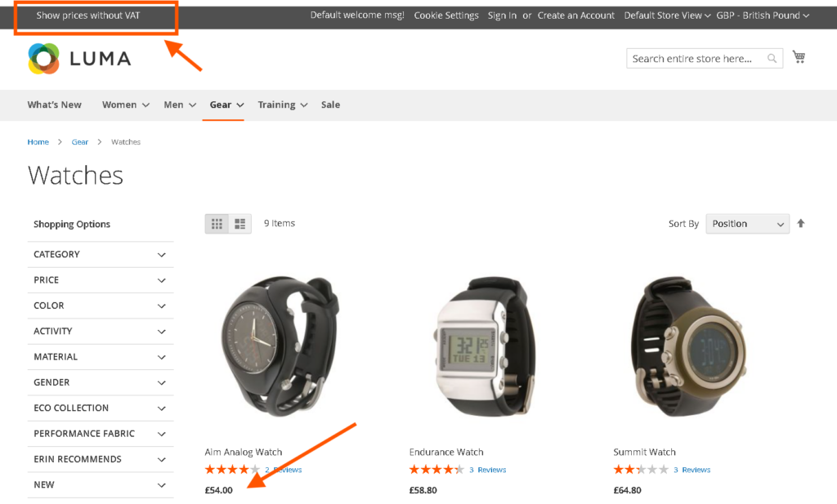The image size is (837, 504).
Task: Open the Sort By Position dropdown
Action: tap(747, 224)
